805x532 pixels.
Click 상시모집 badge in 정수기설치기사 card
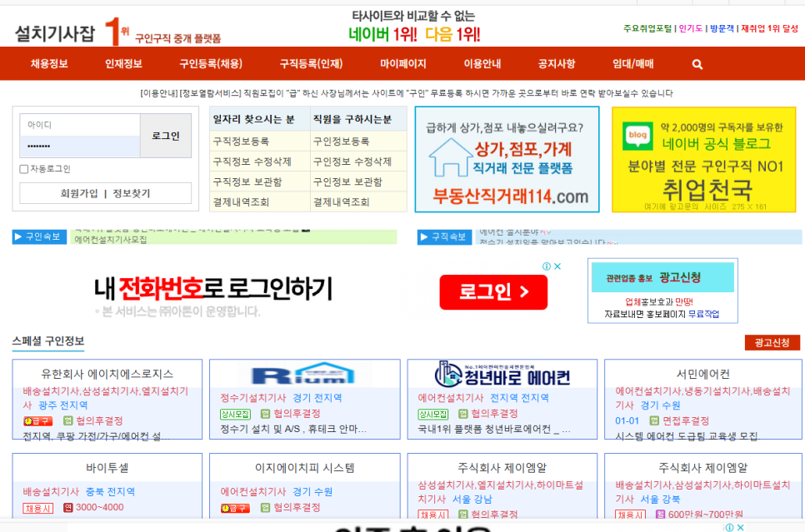point(235,414)
